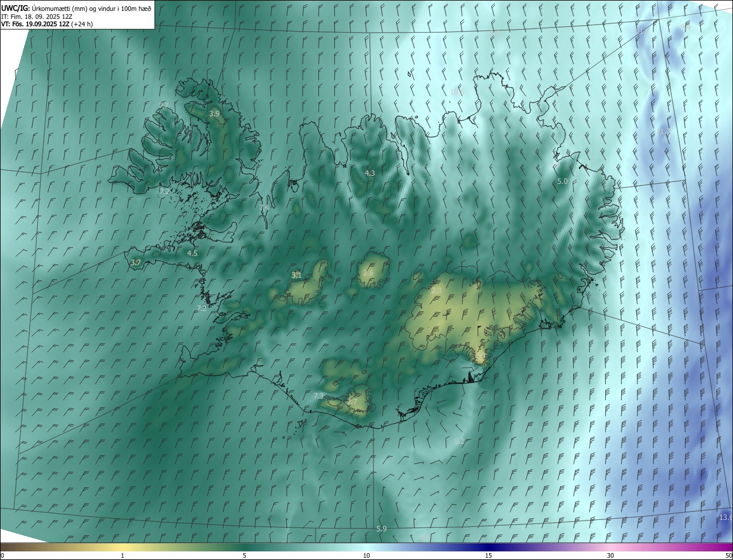Click the 30 tick on the color scale

[610, 555]
